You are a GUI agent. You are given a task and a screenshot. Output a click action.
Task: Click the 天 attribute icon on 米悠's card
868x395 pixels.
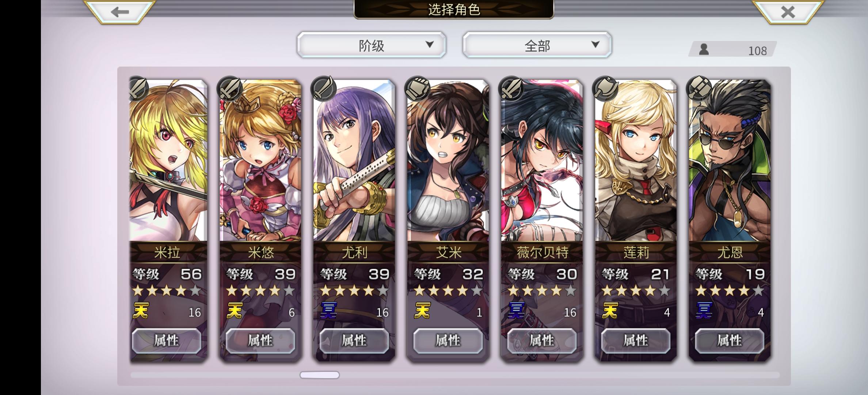pos(234,311)
